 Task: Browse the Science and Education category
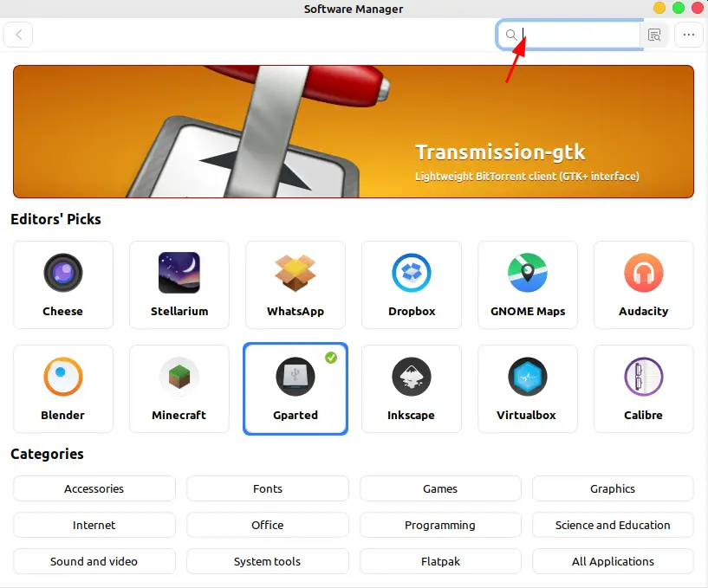[x=613, y=525]
